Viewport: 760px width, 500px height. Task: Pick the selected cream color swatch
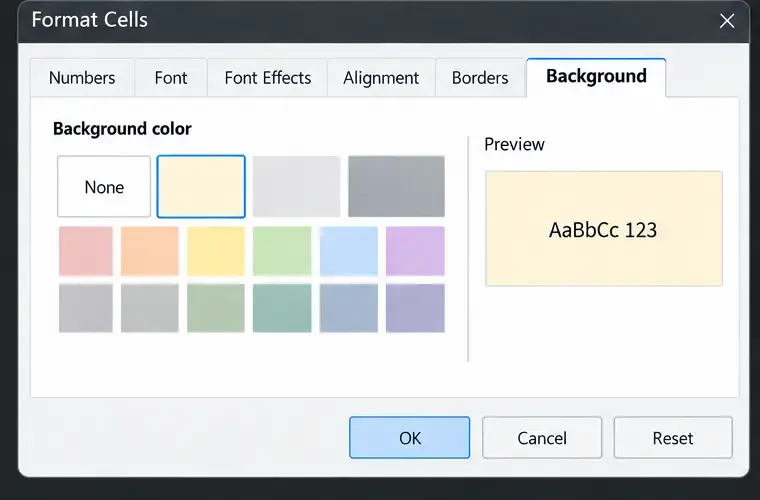201,187
